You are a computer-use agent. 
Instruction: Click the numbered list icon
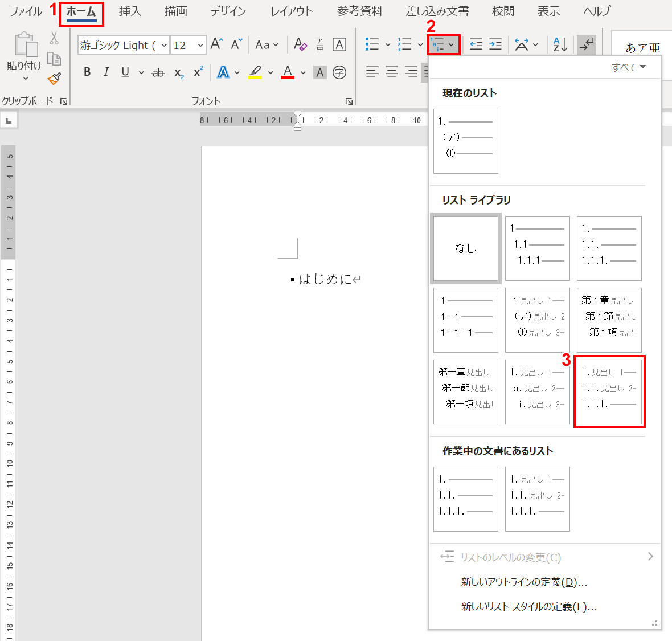tap(404, 44)
